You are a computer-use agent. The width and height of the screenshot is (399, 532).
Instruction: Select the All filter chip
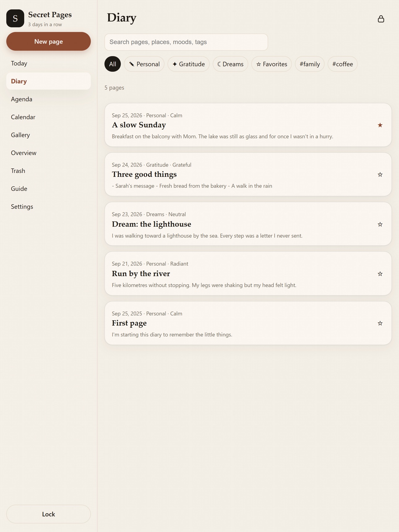[113, 64]
